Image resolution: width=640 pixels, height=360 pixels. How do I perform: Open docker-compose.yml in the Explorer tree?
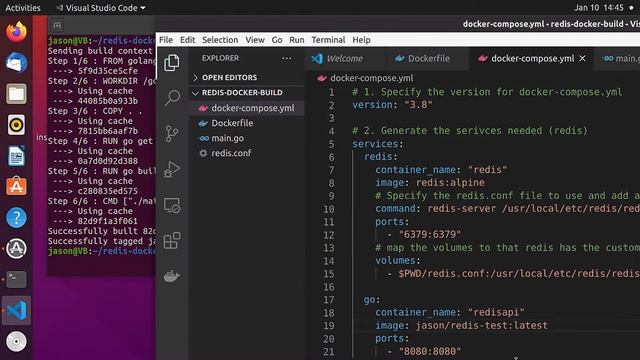click(247, 108)
